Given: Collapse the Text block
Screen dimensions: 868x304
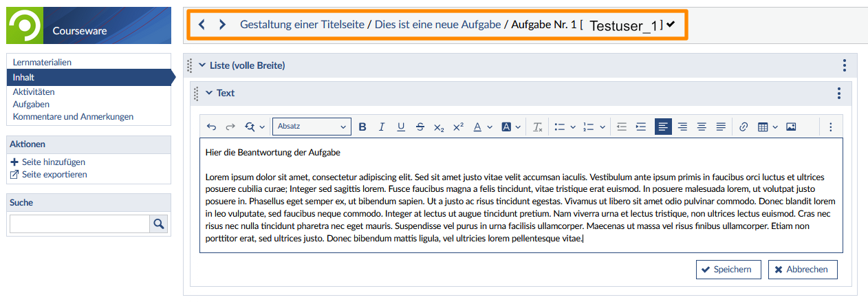Looking at the screenshot, I should pos(209,93).
